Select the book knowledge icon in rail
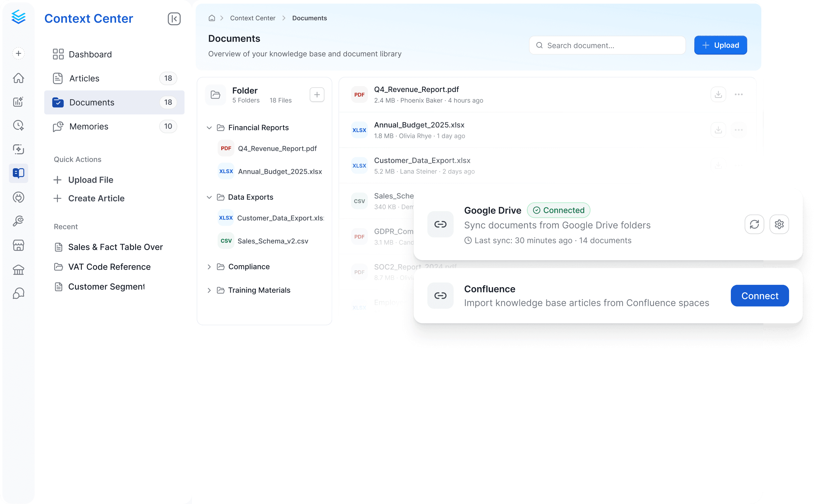The image size is (816, 504). point(19,173)
